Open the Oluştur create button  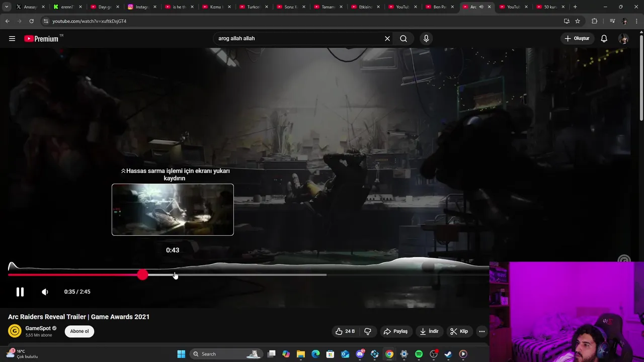577,38
